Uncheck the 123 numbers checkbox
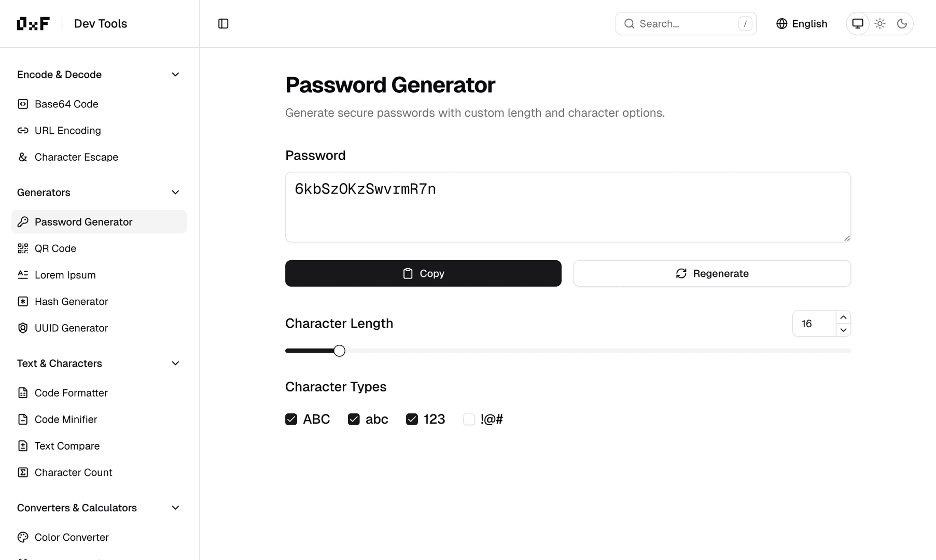 tap(412, 419)
